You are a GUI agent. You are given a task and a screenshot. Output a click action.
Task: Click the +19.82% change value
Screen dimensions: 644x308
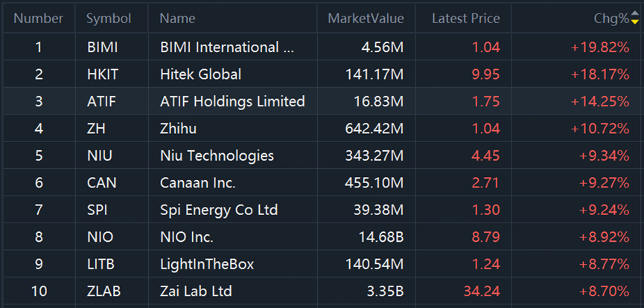tap(599, 48)
